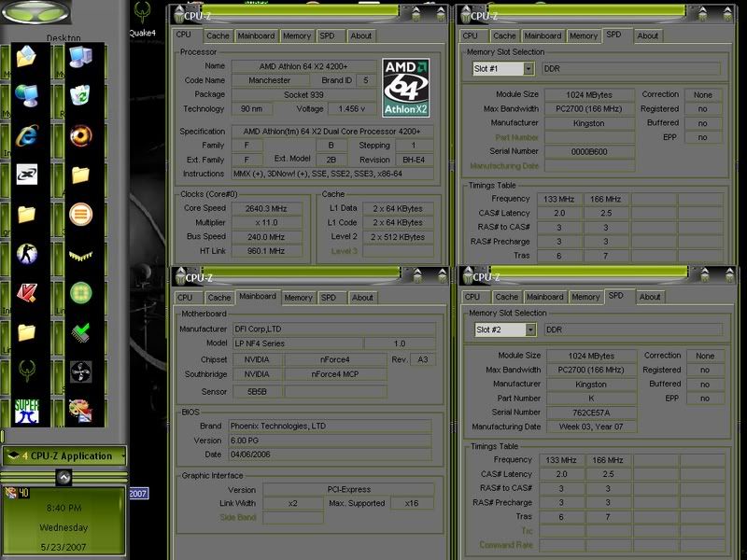This screenshot has height=560, width=747.
Task: Open Memory tab in Slot #1 window
Action: tap(583, 35)
